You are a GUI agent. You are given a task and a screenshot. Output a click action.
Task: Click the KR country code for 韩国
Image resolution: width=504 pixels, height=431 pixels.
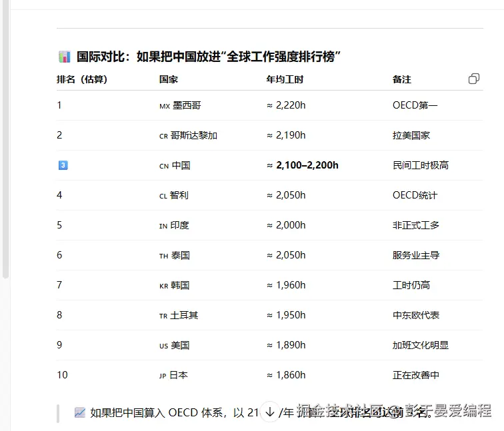pos(164,286)
